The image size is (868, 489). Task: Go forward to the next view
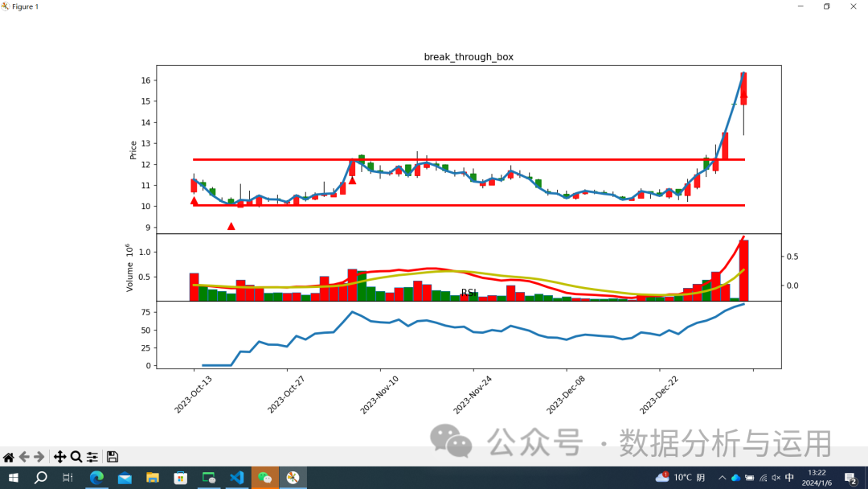39,457
